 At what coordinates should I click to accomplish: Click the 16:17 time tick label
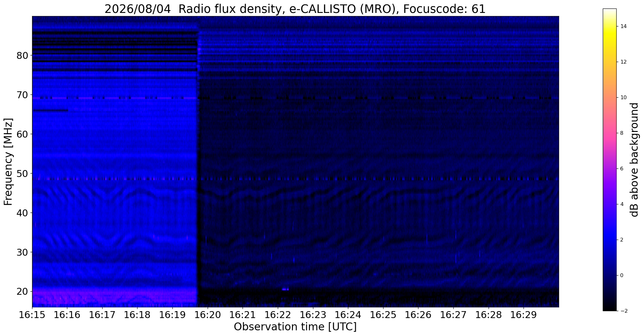coord(102,315)
